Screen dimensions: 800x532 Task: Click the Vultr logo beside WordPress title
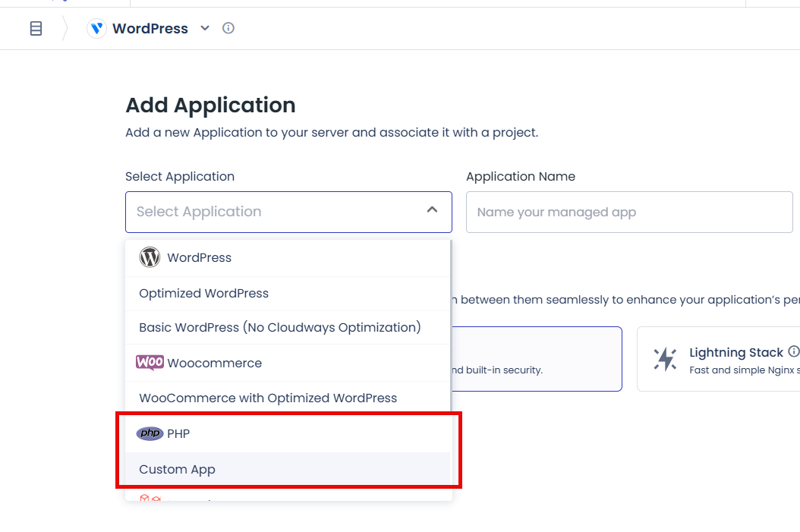pos(96,28)
